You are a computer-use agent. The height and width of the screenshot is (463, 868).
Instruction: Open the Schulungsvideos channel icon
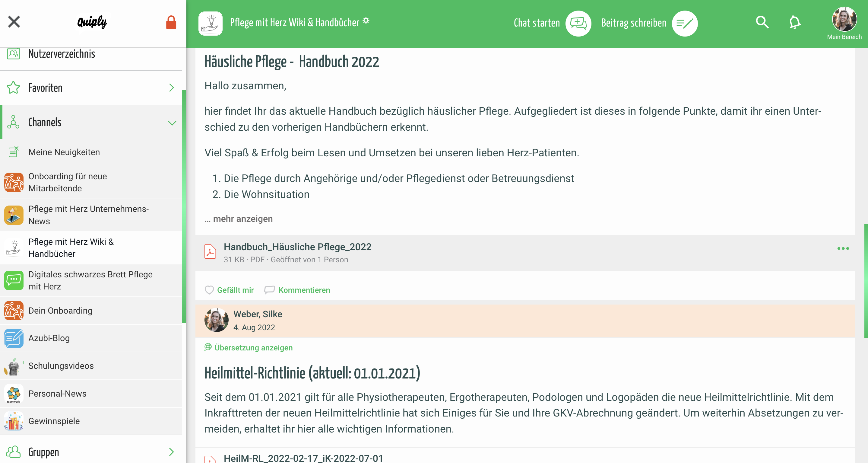tap(14, 366)
